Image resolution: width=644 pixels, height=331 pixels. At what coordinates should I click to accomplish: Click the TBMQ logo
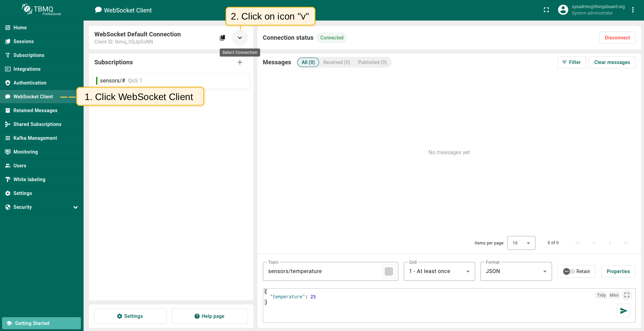click(x=41, y=10)
